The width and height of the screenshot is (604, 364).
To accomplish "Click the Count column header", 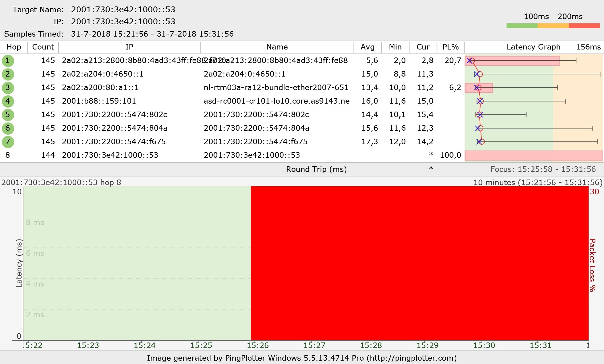I will coord(43,47).
